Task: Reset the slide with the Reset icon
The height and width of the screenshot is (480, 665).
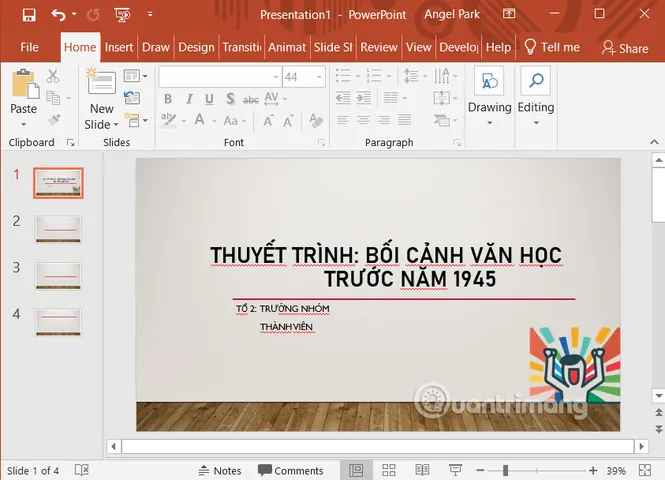Action: [x=132, y=98]
